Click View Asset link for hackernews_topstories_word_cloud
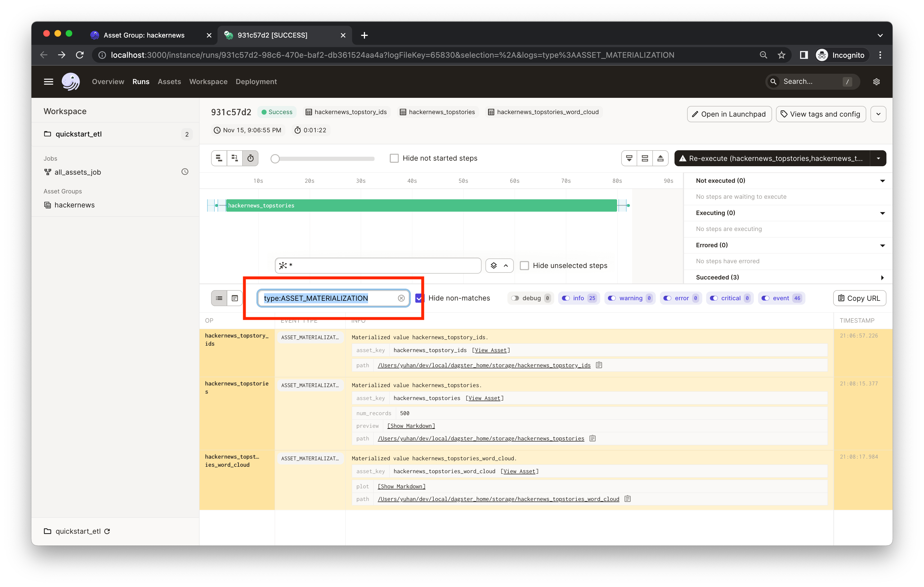 pyautogui.click(x=519, y=471)
